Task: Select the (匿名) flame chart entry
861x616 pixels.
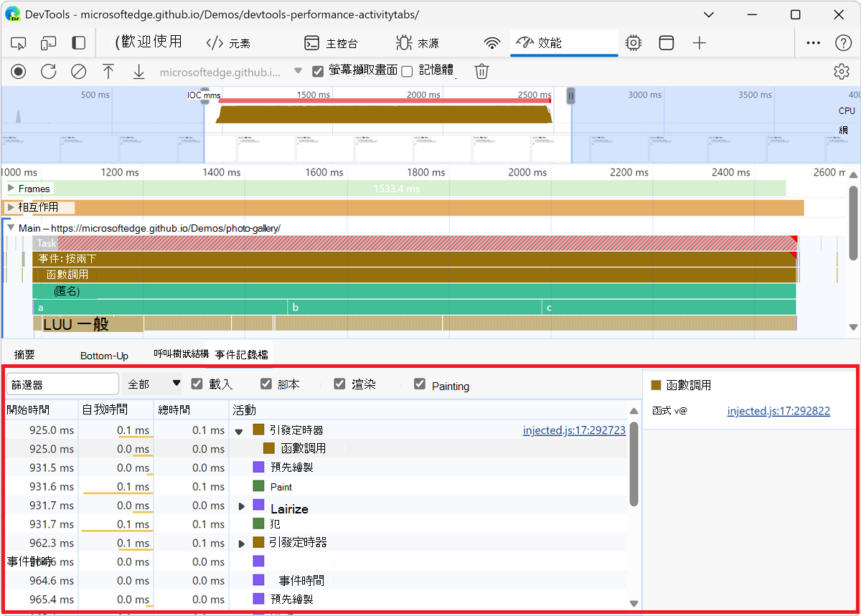Action: (x=415, y=291)
